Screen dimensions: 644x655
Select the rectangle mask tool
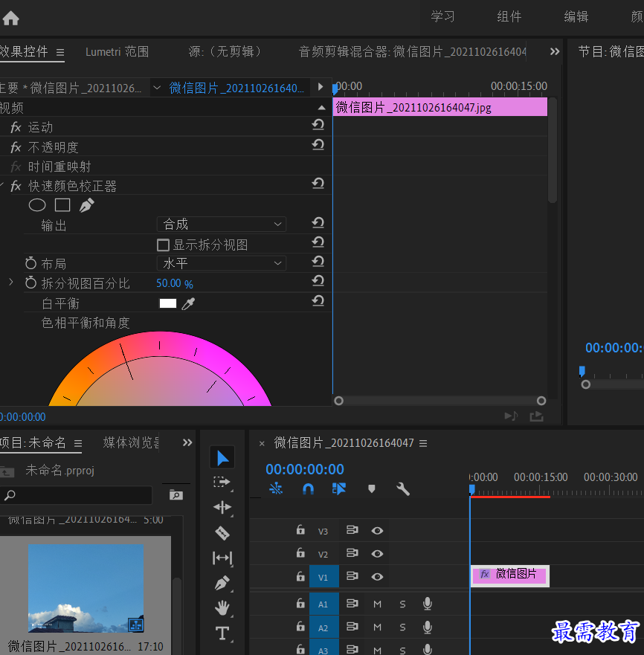click(62, 205)
